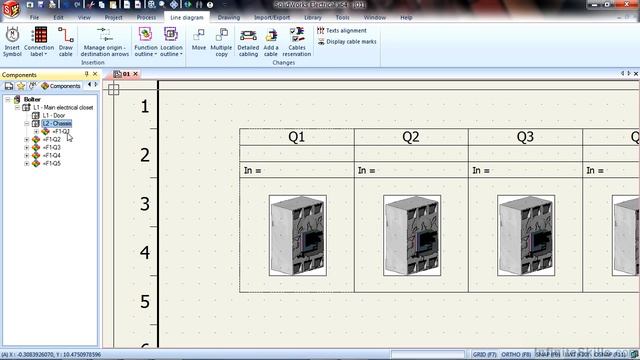640x360 pixels.
Task: Click the documents tab icon in Components panel
Action: tap(9, 86)
